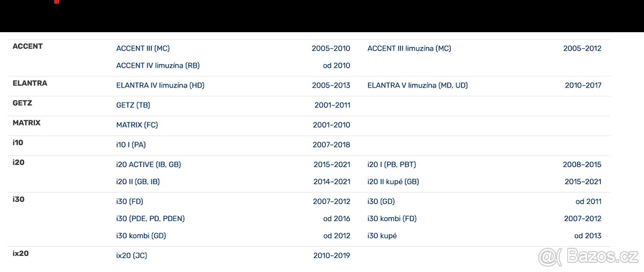Select the i30 kupé link
Screen dimensions: 644x272
382,236
